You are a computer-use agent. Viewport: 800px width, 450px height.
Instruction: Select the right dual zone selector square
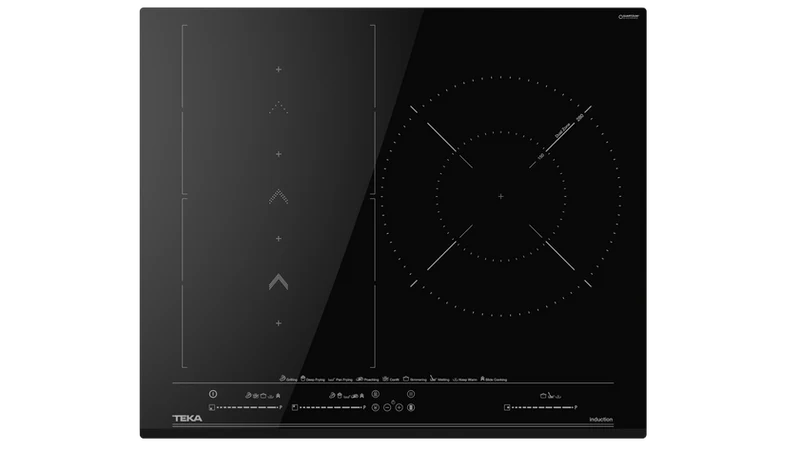[x=507, y=407]
